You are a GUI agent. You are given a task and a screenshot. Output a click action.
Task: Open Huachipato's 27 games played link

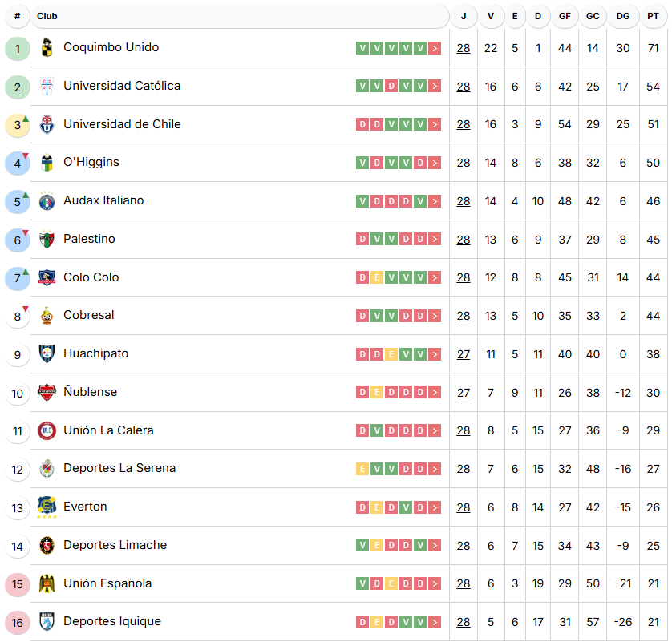click(x=464, y=354)
